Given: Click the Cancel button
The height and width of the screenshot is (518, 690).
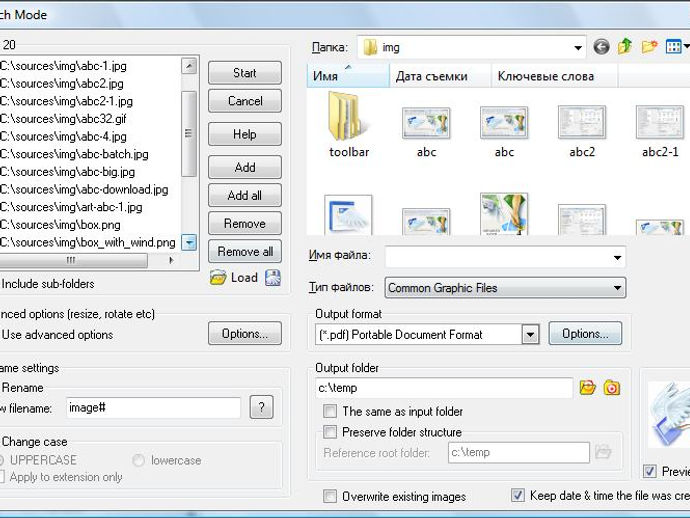Looking at the screenshot, I should [x=245, y=101].
